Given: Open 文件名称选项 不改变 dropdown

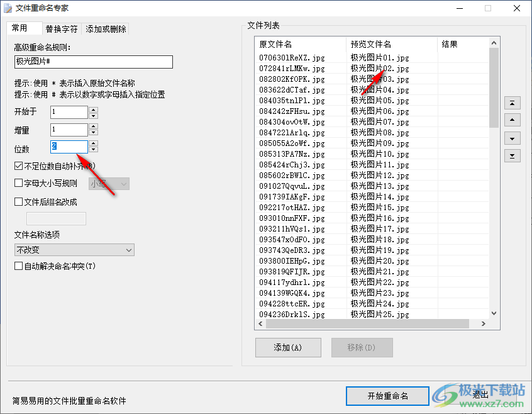Looking at the screenshot, I should coord(74,250).
